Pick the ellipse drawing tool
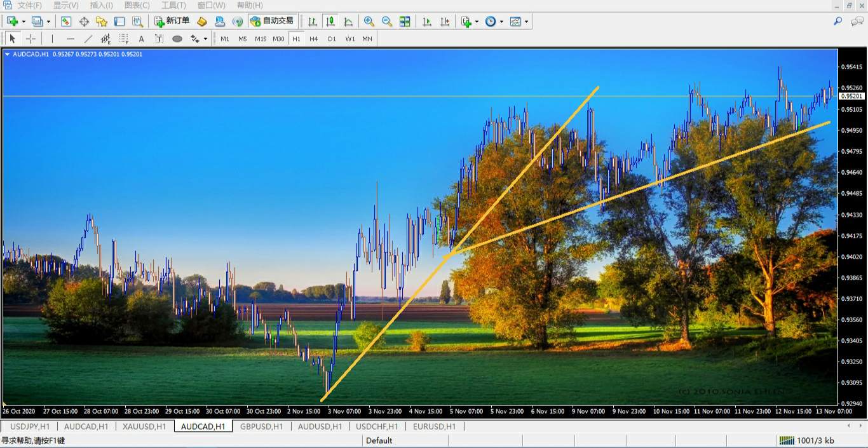This screenshot has width=868, height=448. (177, 39)
